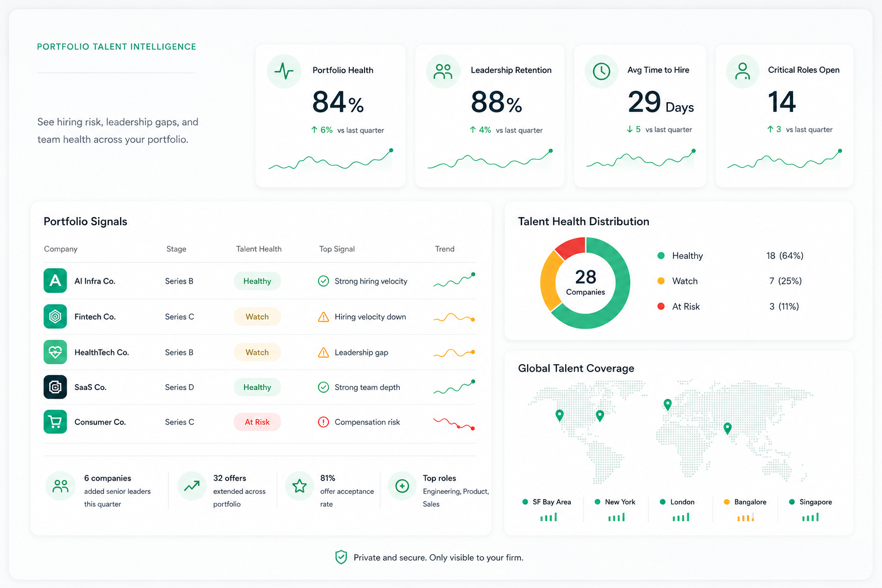
Task: Click the Consumer Co. red trend sparkline
Action: [454, 424]
